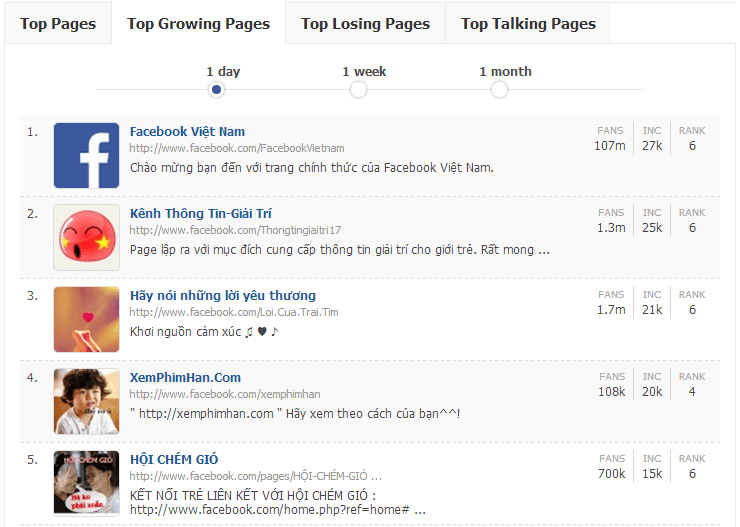Click the 1 month label
The width and height of the screenshot is (740, 527).
[x=505, y=72]
